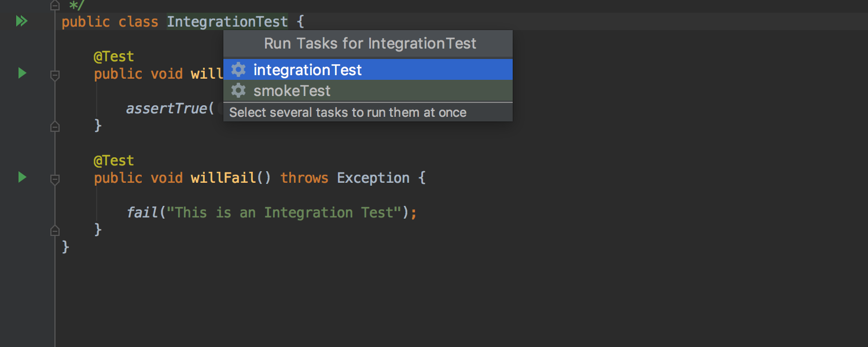Select the smokeTest task in popup
Viewport: 868px width, 347px height.
coord(368,91)
